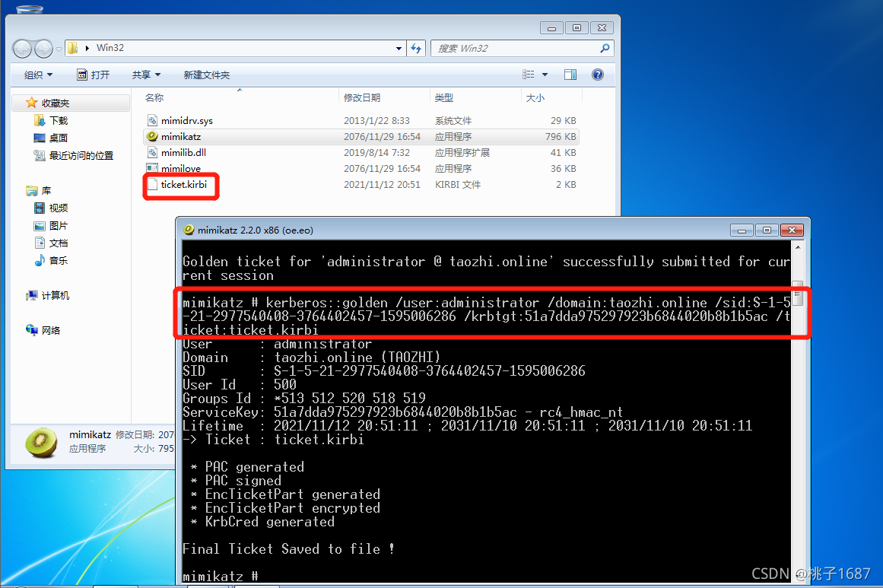Viewport: 883px width, 588px height.
Task: Click the magnifier search icon
Action: pyautogui.click(x=605, y=49)
